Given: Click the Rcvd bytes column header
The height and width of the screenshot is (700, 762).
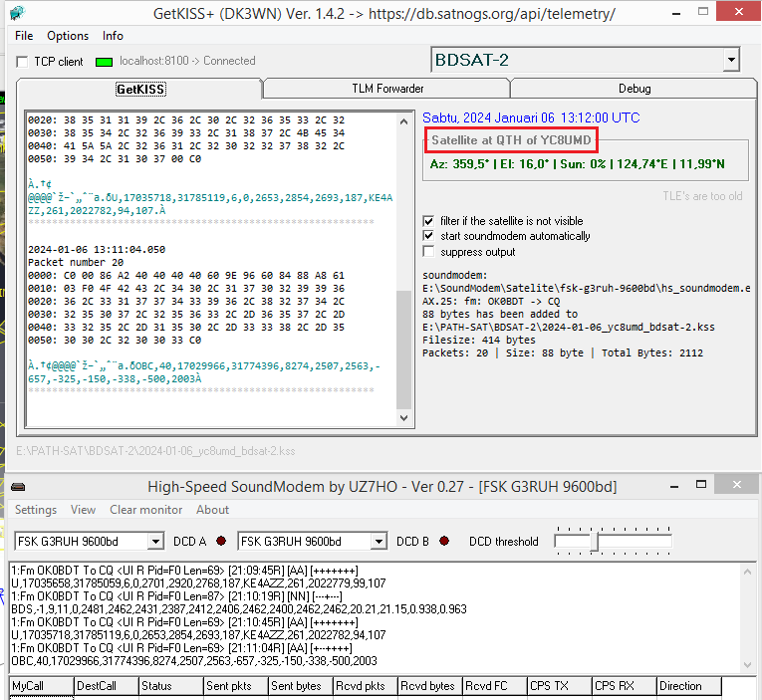Looking at the screenshot, I should point(430,686).
